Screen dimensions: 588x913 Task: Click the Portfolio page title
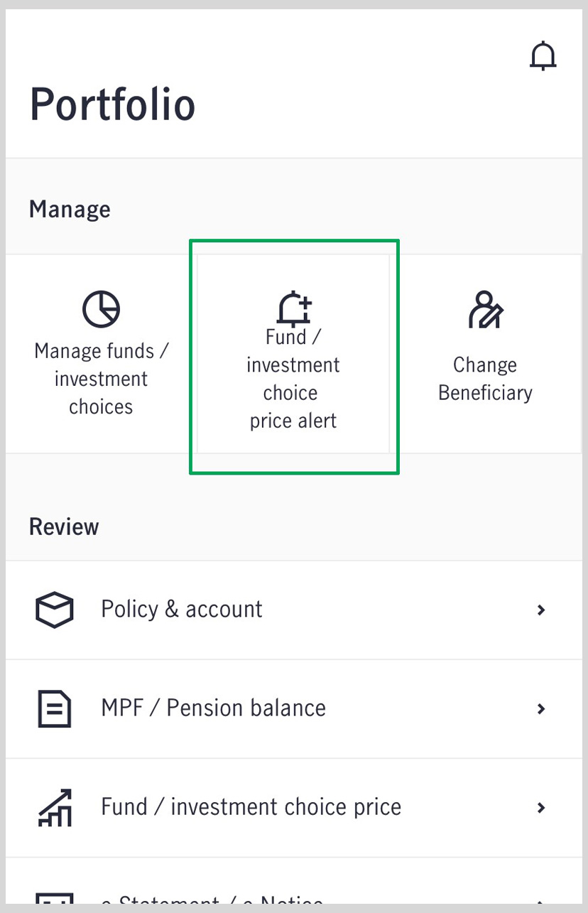click(x=112, y=104)
